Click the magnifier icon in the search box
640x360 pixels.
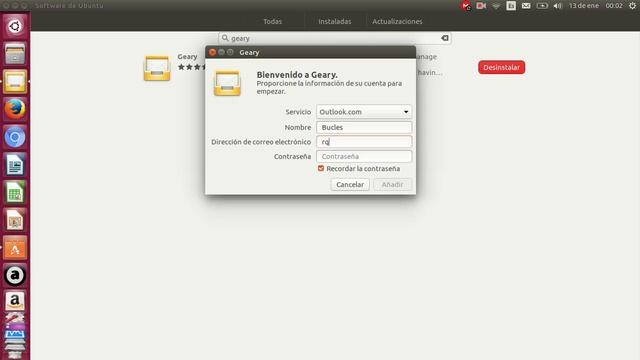point(225,38)
